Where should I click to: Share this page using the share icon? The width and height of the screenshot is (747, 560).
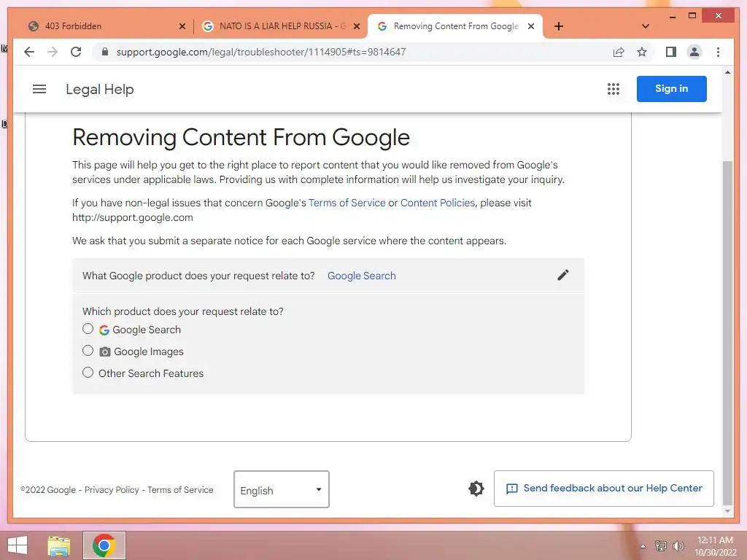(x=619, y=52)
